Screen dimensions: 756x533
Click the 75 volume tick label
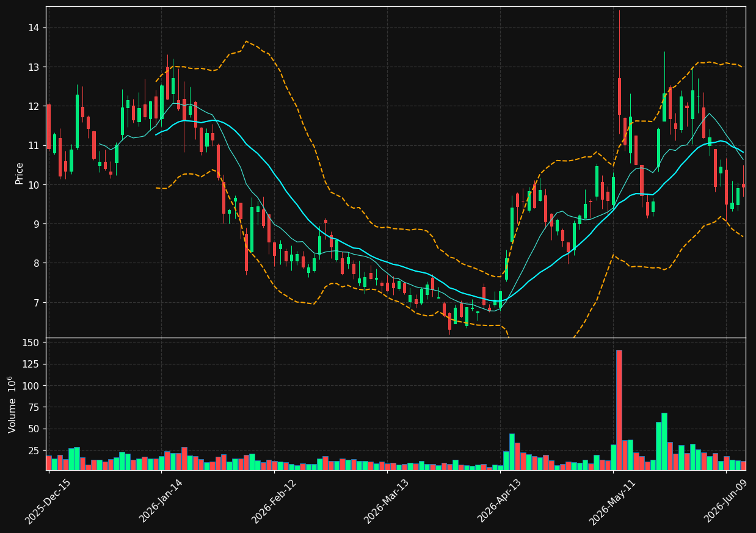point(34,407)
